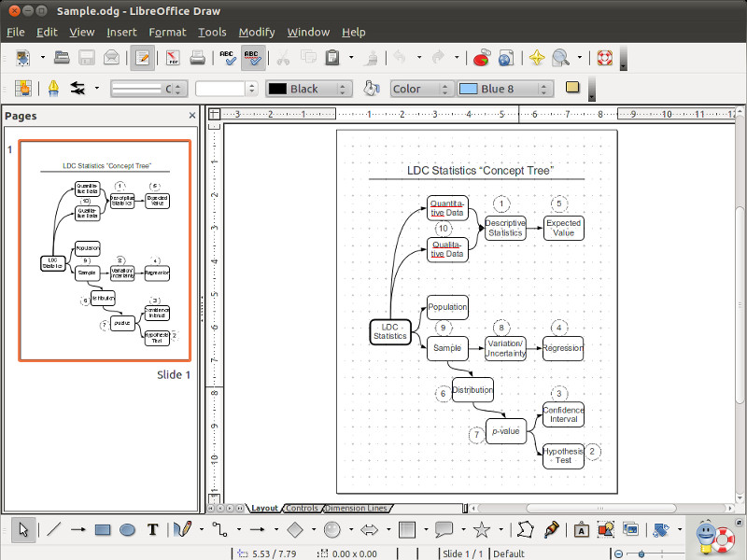Select the Line drawing tool
This screenshot has width=747, height=560.
[54, 530]
